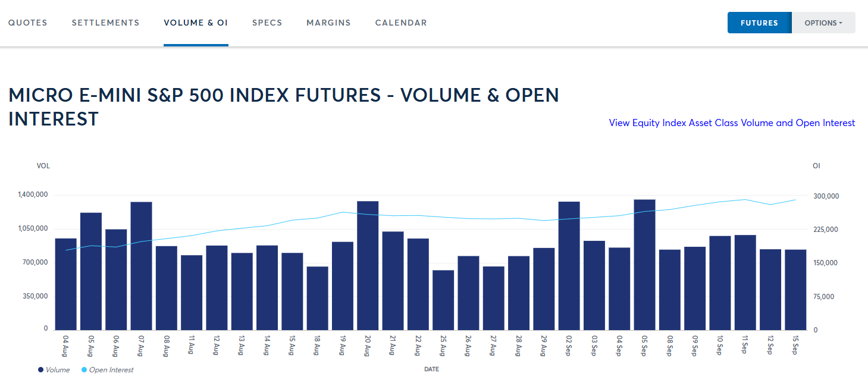Viewport: 868px width, 386px height.
Task: Open the SETTLEMENTS tab
Action: (105, 23)
